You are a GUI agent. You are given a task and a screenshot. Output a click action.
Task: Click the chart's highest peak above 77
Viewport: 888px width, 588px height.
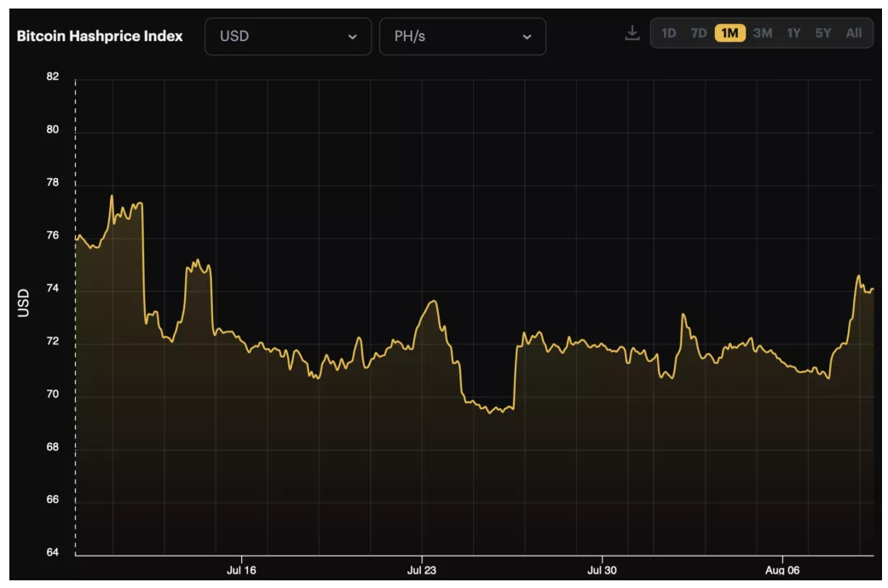click(x=112, y=196)
